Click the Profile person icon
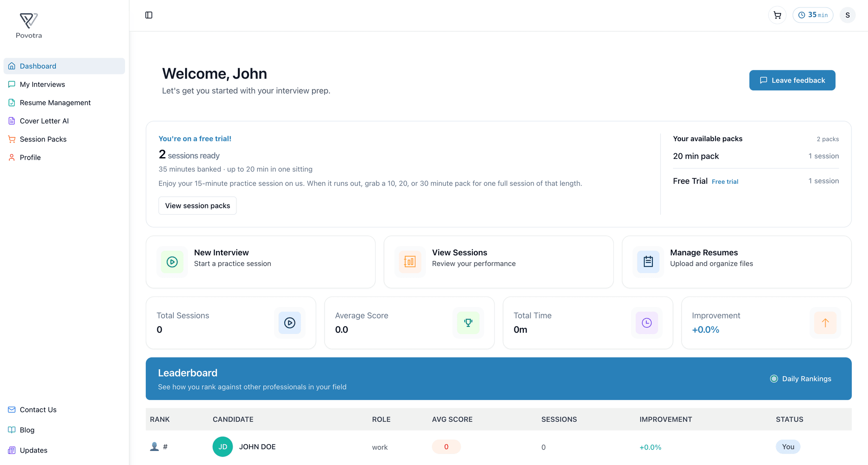 point(12,157)
